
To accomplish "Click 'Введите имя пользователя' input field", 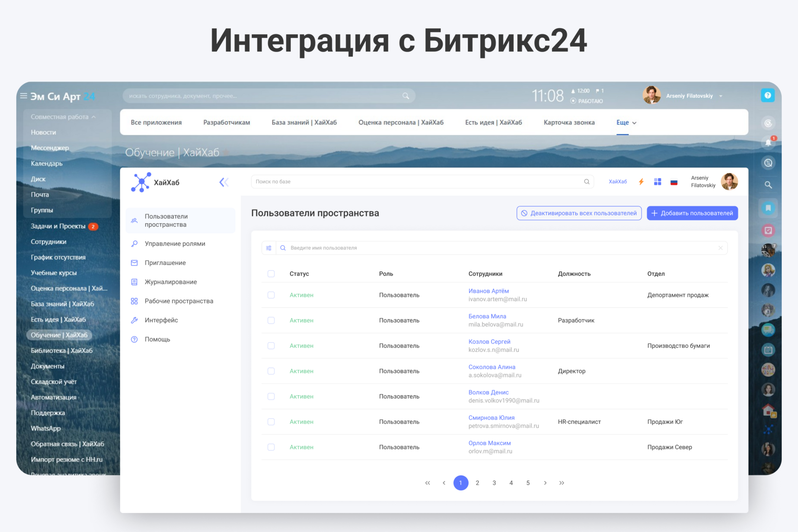I will pos(501,248).
